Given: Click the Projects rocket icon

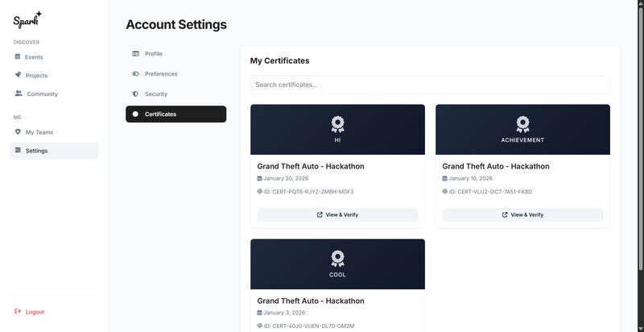Looking at the screenshot, I should (18, 75).
